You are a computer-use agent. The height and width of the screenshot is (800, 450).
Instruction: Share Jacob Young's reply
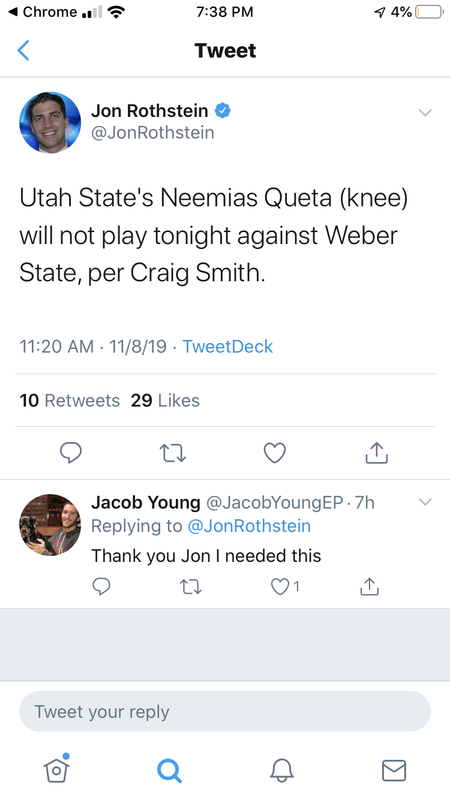click(x=369, y=587)
